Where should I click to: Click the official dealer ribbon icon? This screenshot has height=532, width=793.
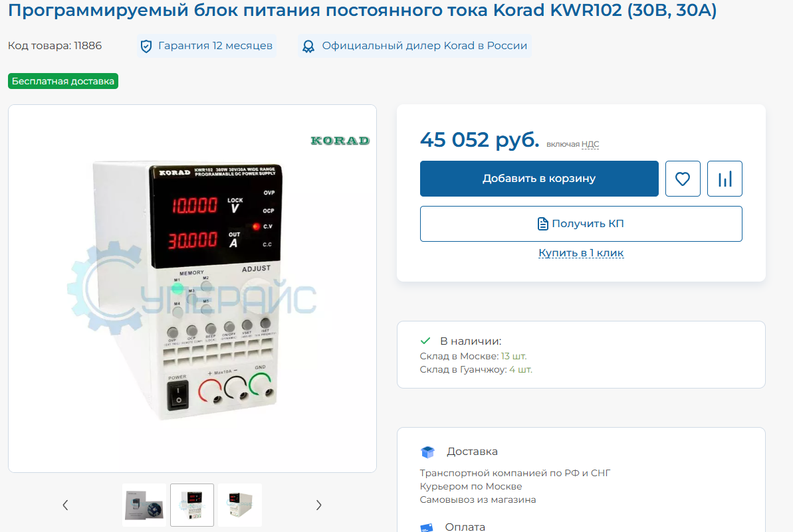308,46
